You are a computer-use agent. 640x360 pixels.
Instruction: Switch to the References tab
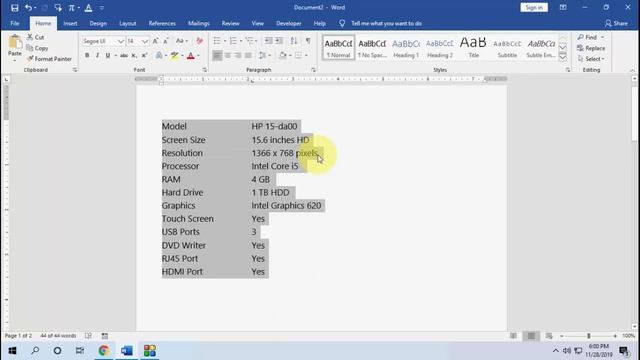[x=162, y=23]
